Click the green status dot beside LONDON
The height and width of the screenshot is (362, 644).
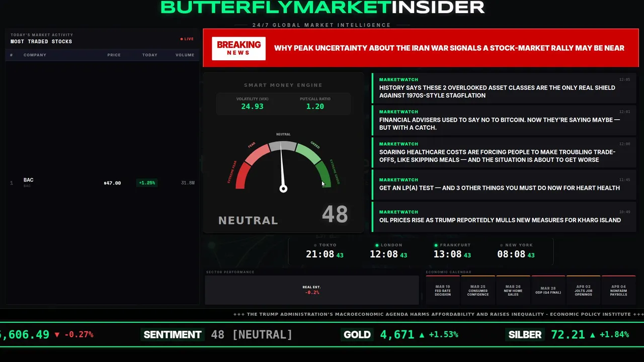pyautogui.click(x=377, y=245)
